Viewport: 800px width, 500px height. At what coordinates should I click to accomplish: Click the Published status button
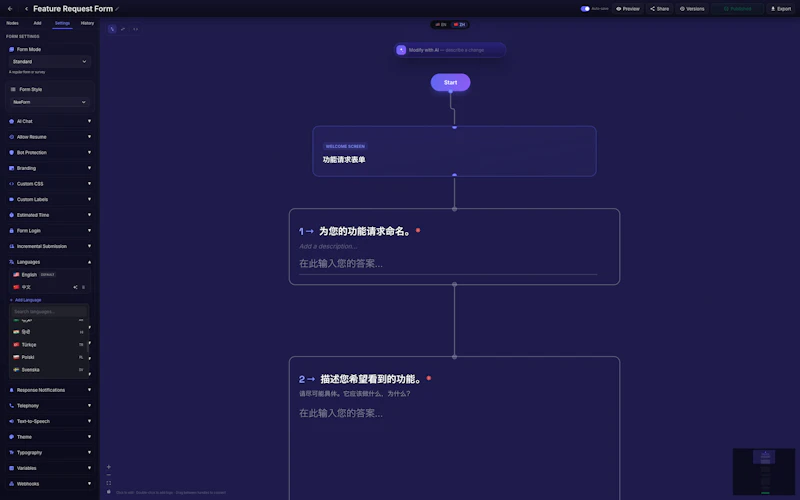737,9
